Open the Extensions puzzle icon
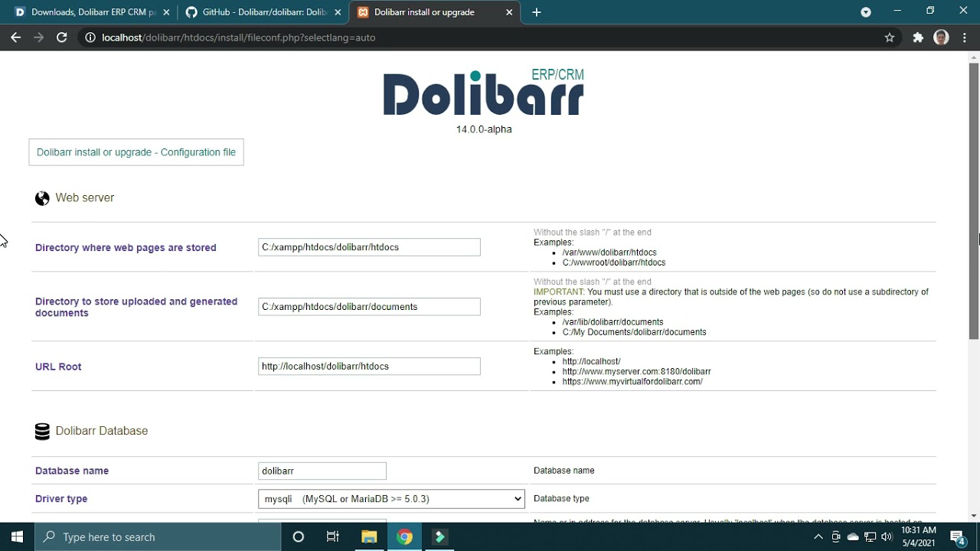 (x=918, y=37)
